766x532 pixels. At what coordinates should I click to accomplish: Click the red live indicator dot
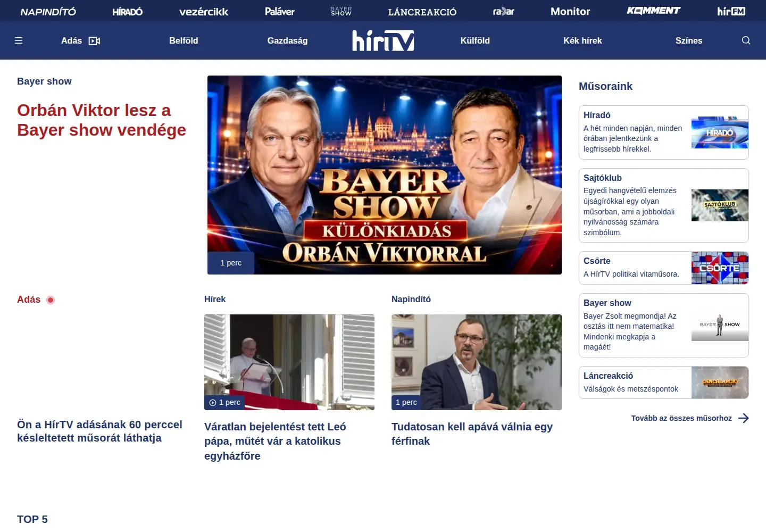[x=51, y=300]
